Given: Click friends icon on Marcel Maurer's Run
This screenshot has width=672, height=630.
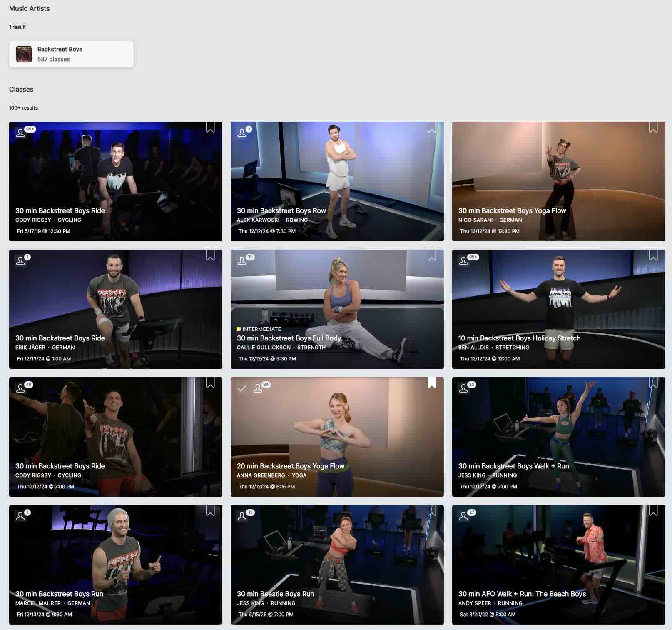Looking at the screenshot, I should coord(20,516).
